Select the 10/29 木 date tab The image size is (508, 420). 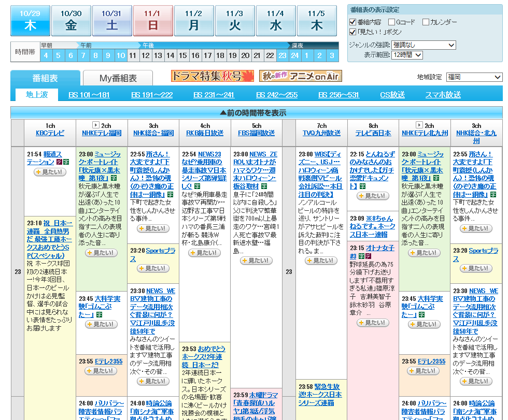click(x=30, y=20)
